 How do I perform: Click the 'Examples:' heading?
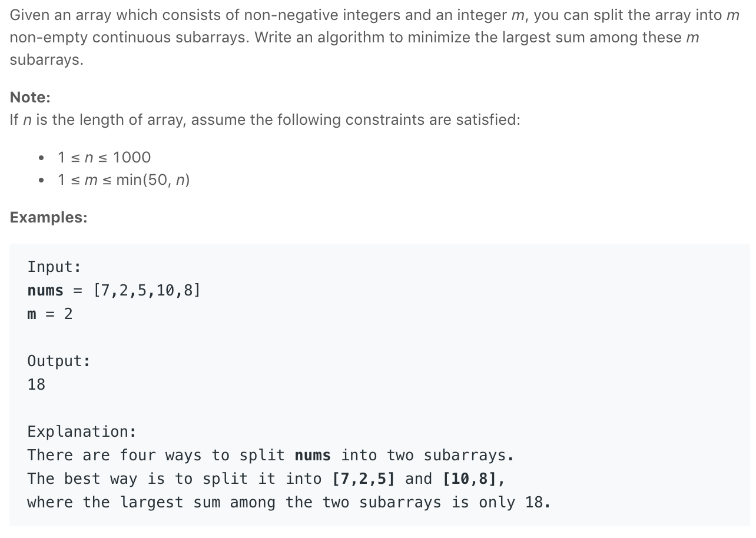tap(48, 217)
